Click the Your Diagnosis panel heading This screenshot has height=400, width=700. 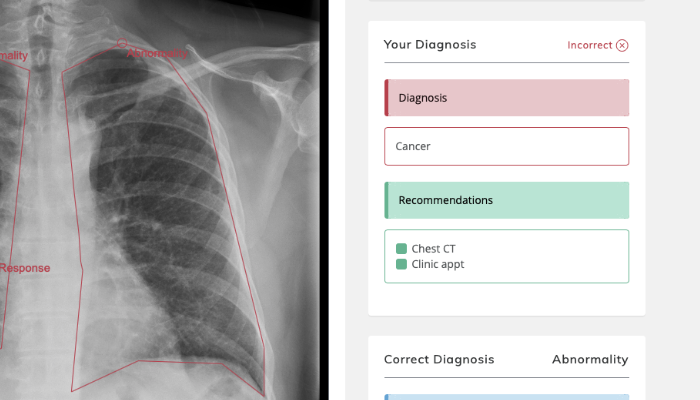tap(430, 45)
